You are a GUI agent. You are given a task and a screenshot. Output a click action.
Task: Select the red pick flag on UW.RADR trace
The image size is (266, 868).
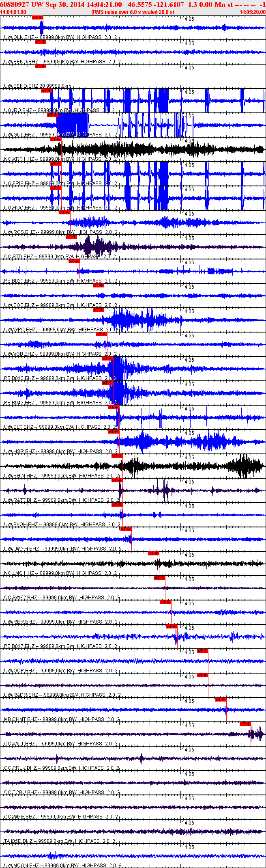tap(203, 675)
